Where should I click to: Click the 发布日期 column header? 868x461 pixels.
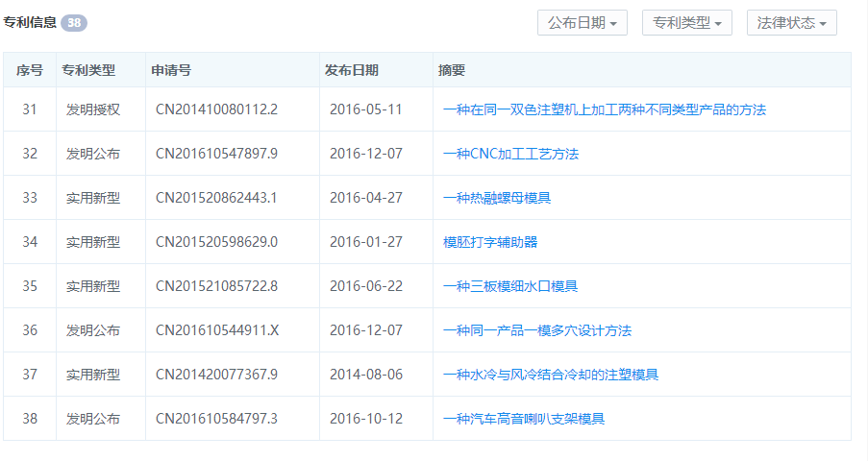point(352,70)
